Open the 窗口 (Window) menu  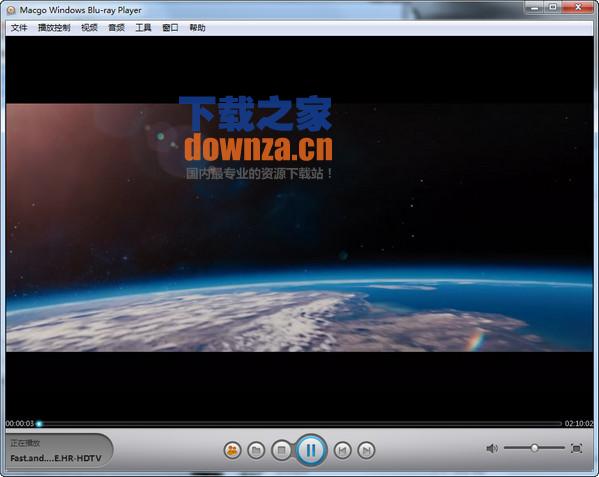(x=170, y=28)
